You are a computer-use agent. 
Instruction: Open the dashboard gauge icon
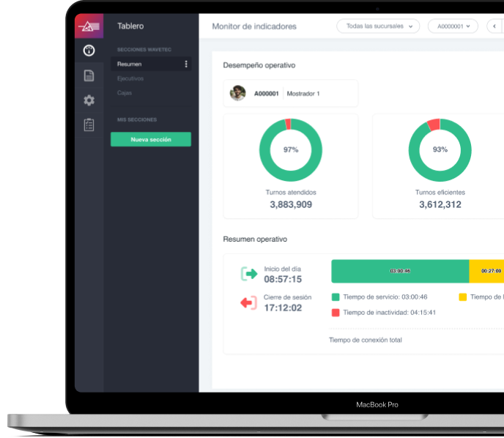89,51
